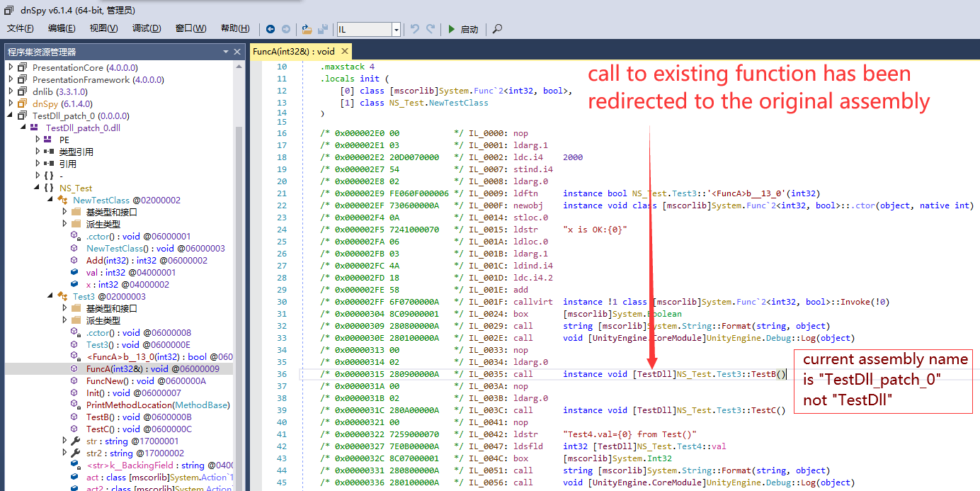Viewport: 980px width, 491px height.
Task: Click NS_Test.Test3::TestC() reference on code line 39
Action: [x=731, y=410]
